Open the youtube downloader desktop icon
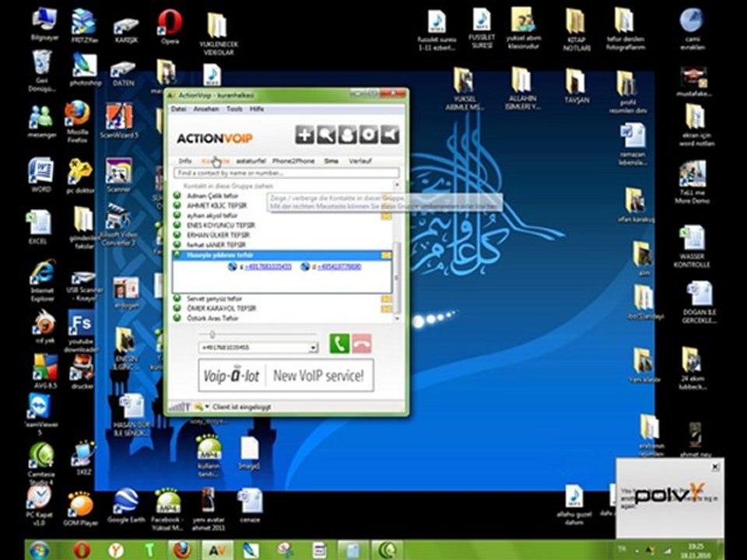This screenshot has width=747, height=560. (x=80, y=331)
